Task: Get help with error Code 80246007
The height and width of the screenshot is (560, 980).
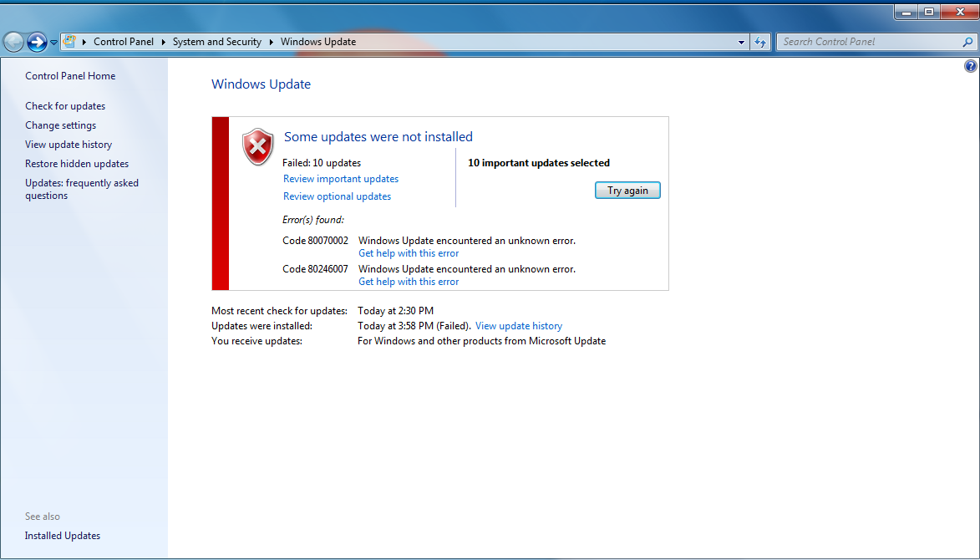Action: pos(409,282)
